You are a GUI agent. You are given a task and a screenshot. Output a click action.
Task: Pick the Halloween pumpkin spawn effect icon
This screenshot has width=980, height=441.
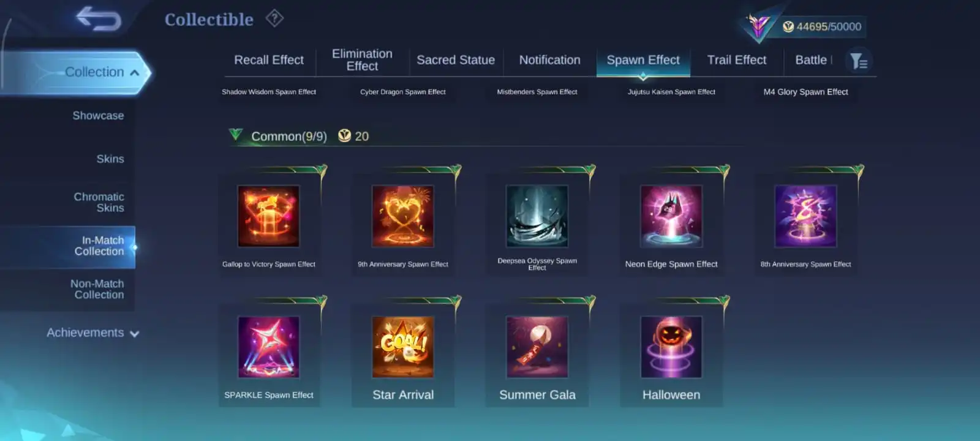(671, 347)
